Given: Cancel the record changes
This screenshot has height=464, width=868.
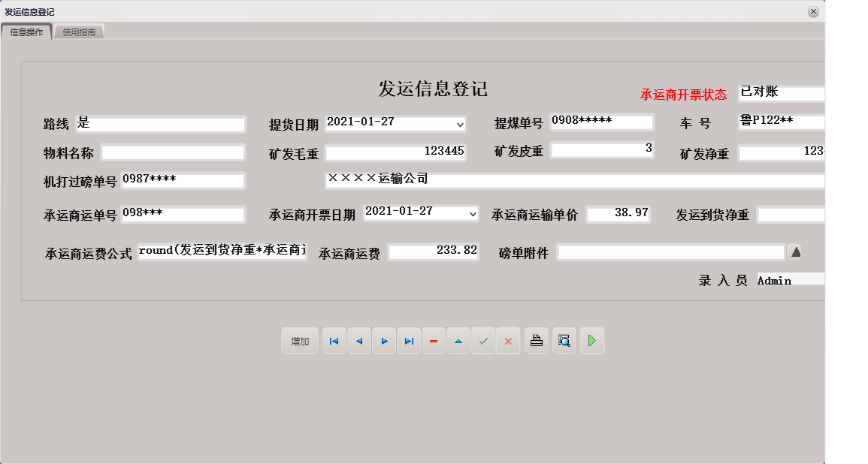Looking at the screenshot, I should [508, 340].
